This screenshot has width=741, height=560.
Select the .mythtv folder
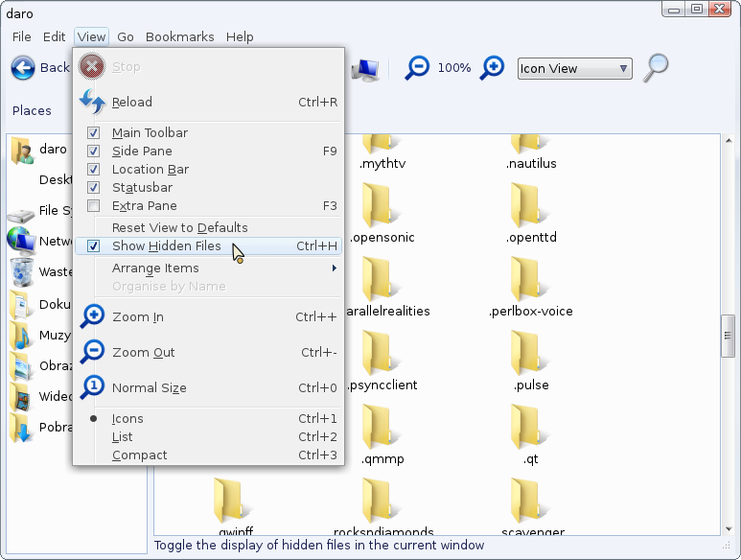382,153
